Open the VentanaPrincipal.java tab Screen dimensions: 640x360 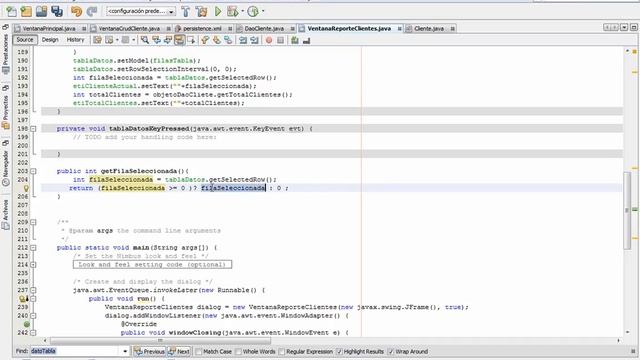(49, 29)
